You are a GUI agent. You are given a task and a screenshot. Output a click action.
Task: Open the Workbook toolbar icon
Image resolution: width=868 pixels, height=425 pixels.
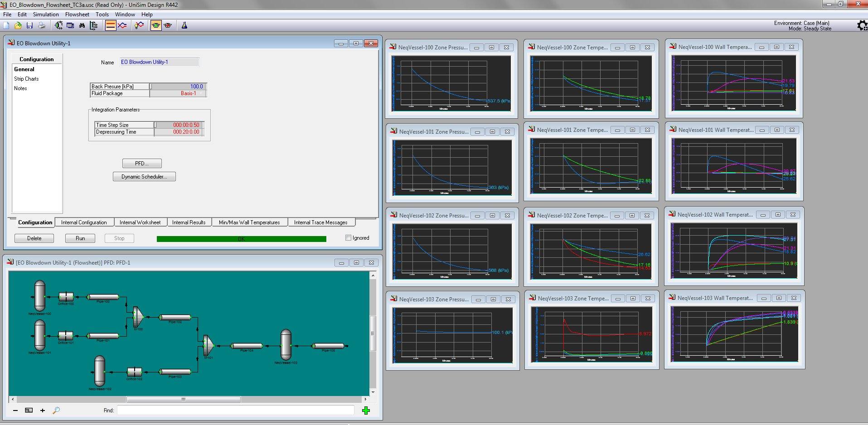pyautogui.click(x=70, y=25)
